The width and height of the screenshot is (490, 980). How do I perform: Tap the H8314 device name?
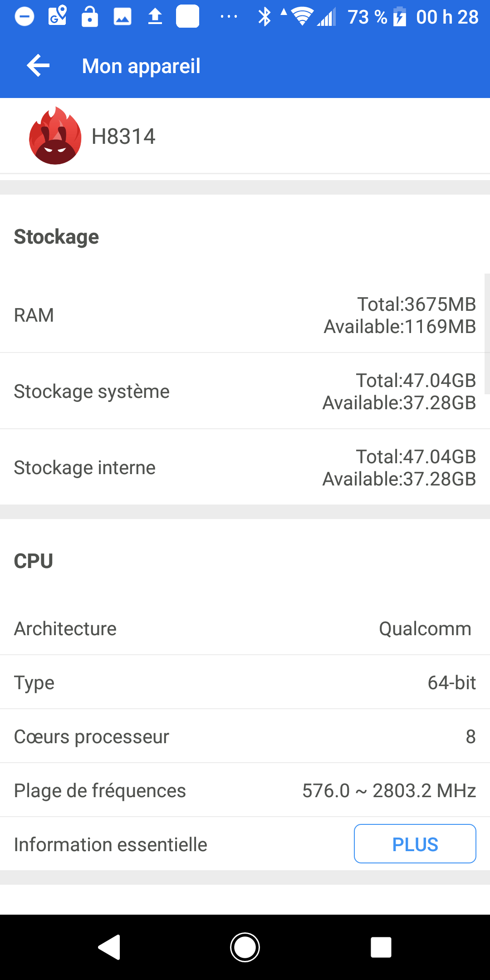(x=123, y=137)
